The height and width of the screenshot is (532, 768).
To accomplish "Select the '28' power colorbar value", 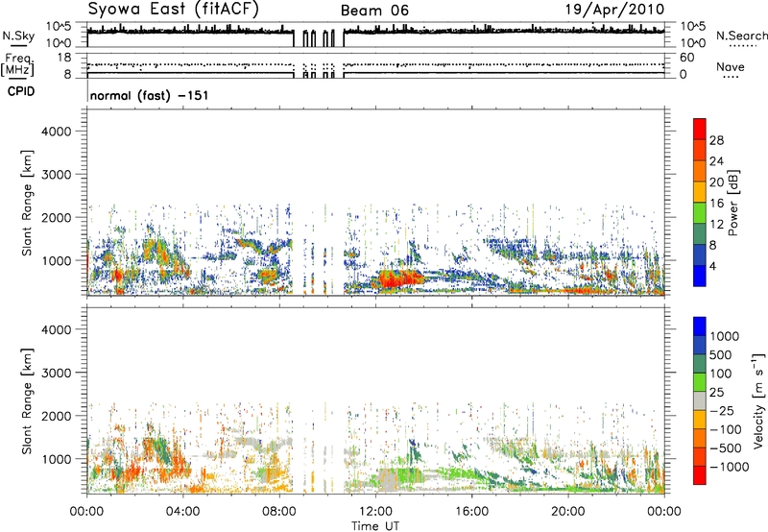I will click(x=716, y=140).
